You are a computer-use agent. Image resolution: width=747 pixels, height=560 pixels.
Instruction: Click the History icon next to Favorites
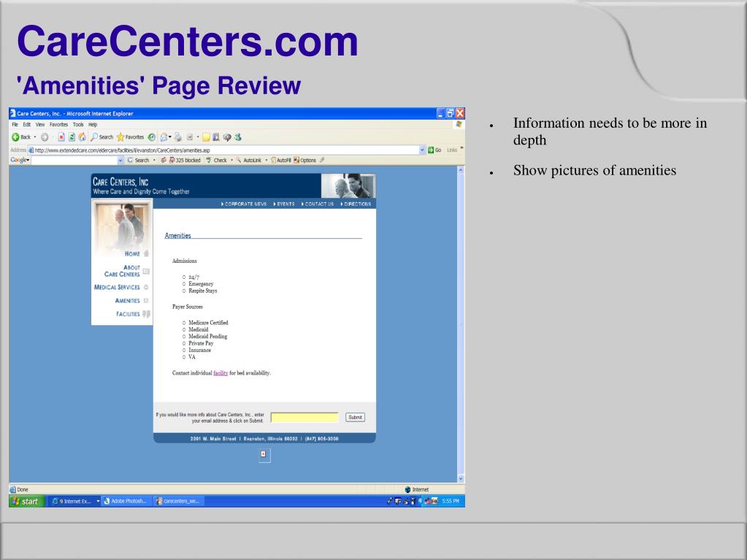pyautogui.click(x=151, y=137)
